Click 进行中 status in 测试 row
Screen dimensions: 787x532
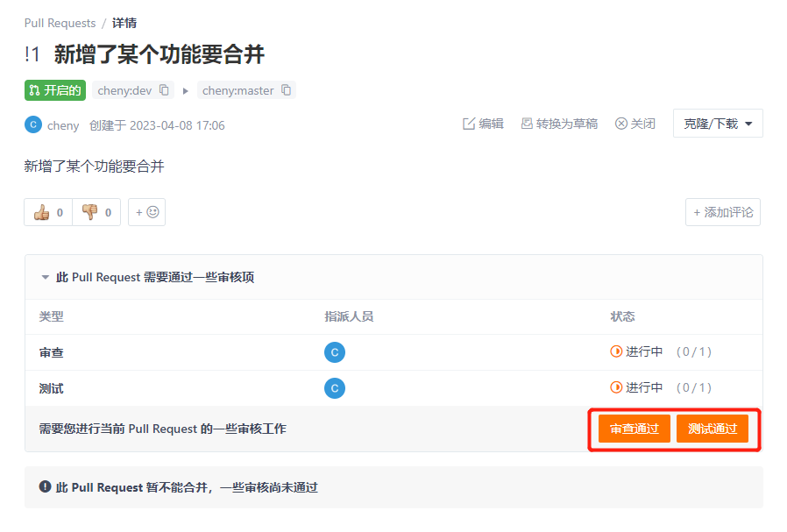tap(644, 387)
